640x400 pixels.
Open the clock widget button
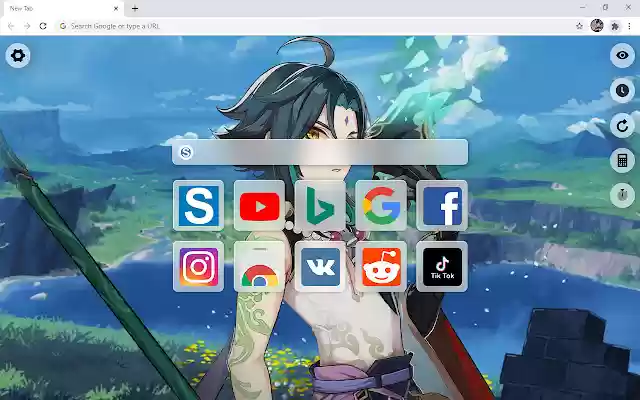point(622,90)
